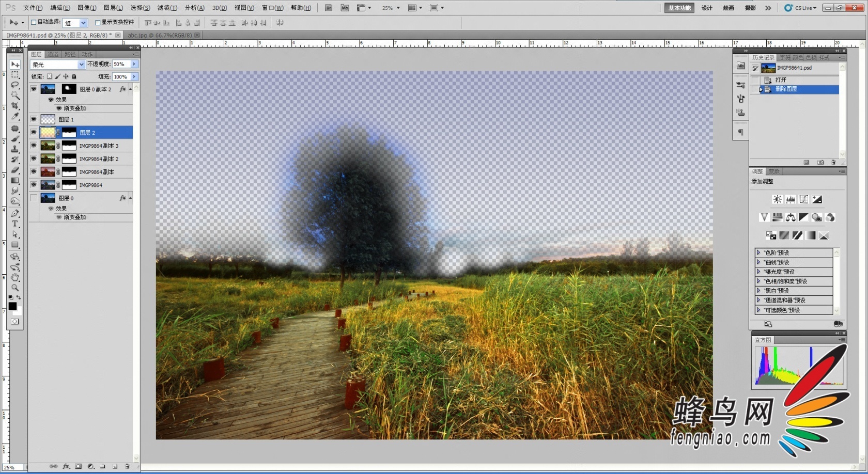This screenshot has height=474, width=868.
Task: Select the Crop tool
Action: (x=15, y=106)
